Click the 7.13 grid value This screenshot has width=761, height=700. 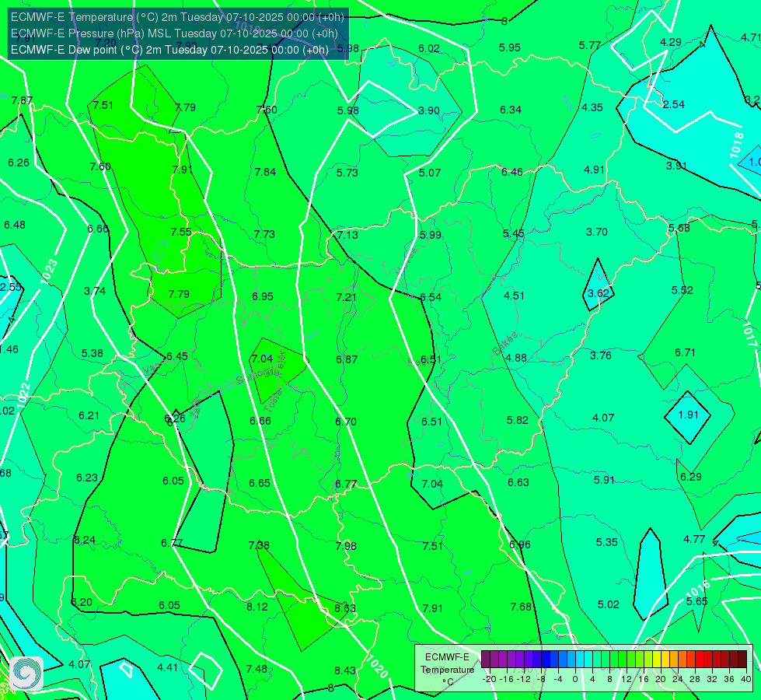pyautogui.click(x=347, y=235)
